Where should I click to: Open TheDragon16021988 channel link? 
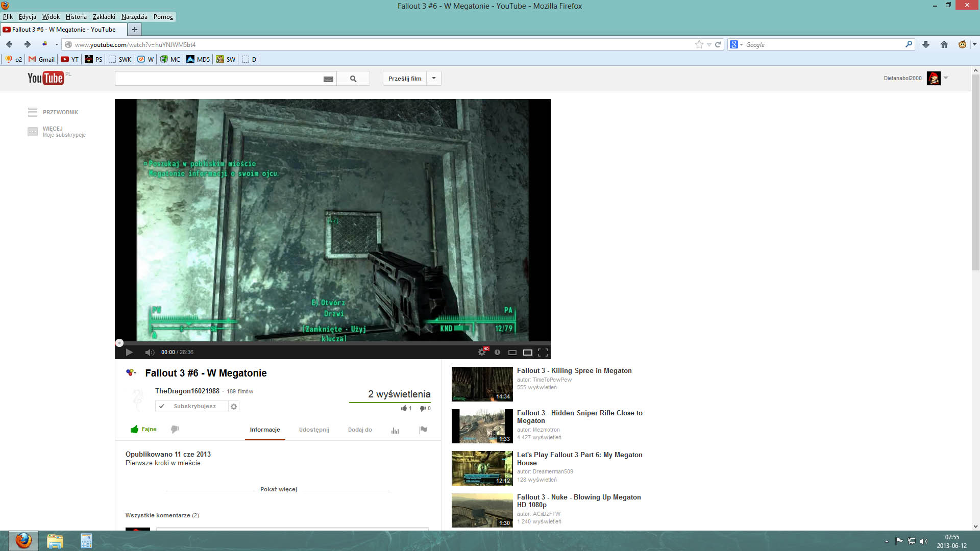tap(187, 391)
